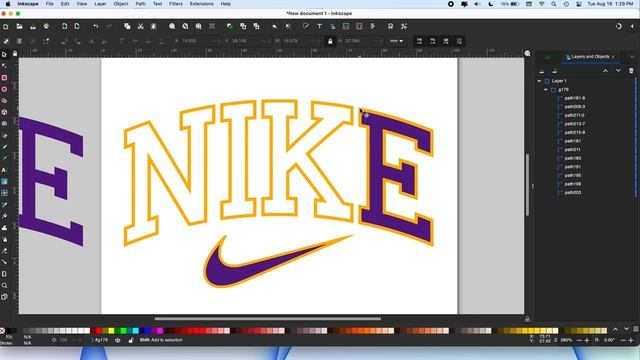Click the Paste icon

pyautogui.click(x=153, y=27)
